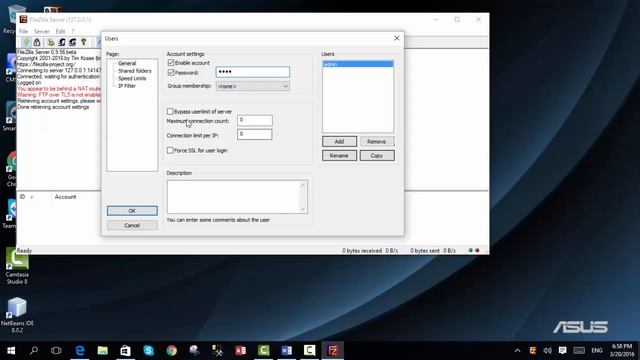Screen dimensions: 640x360
Task: Open the Users editor toolbar icon
Action: pos(62,42)
